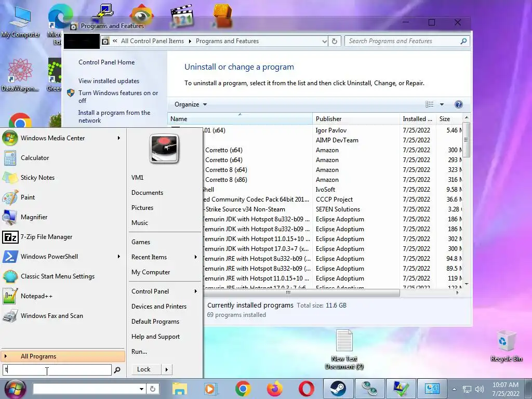Open the arrow next to Lock button
The image size is (532, 399).
[x=167, y=369]
